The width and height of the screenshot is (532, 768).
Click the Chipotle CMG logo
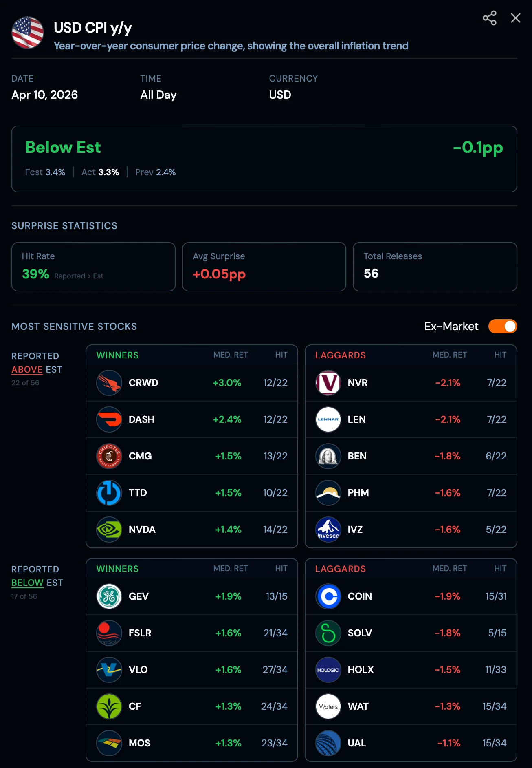pyautogui.click(x=109, y=456)
